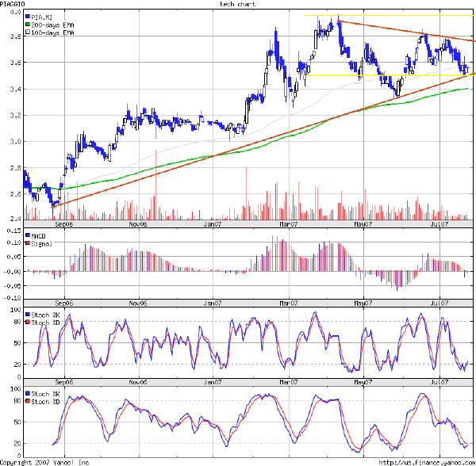Click the 0.05 MACD axis label
476x466 pixels.
(14, 257)
